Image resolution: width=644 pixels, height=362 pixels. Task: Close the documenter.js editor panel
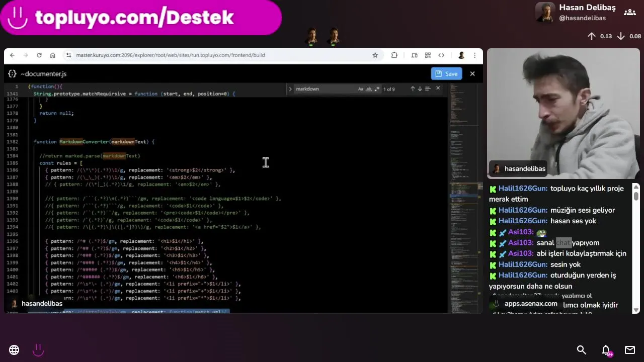(472, 74)
